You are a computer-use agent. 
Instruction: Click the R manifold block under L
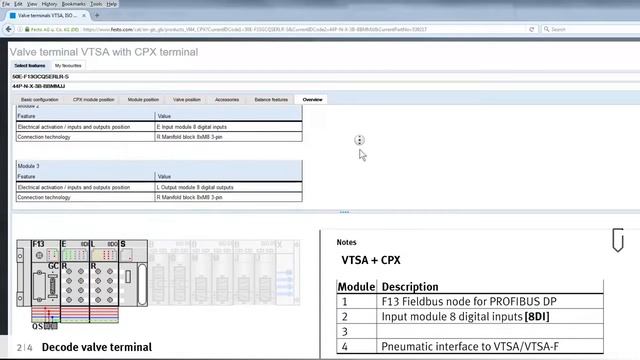104,284
